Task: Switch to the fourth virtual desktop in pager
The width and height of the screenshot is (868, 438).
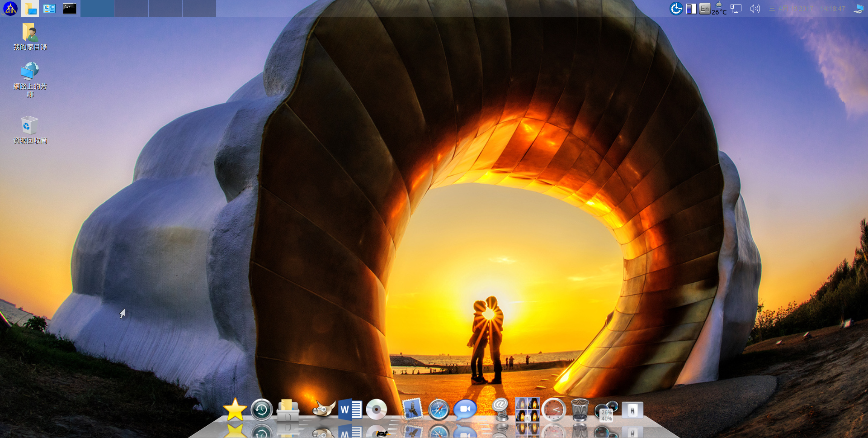Action: tap(199, 9)
